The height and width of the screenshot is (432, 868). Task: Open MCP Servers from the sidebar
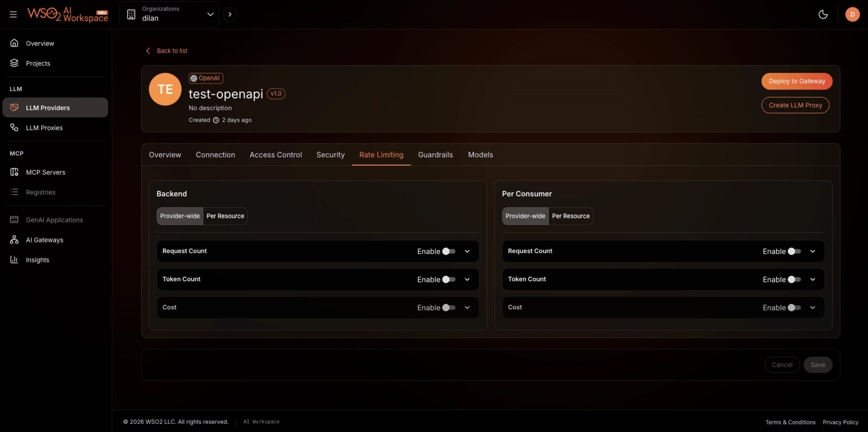pyautogui.click(x=46, y=172)
